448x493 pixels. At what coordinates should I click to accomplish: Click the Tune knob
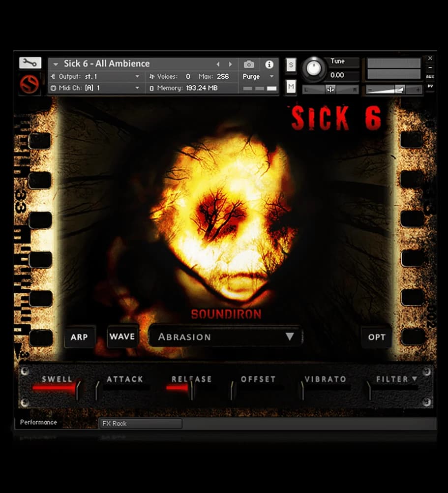[x=314, y=68]
